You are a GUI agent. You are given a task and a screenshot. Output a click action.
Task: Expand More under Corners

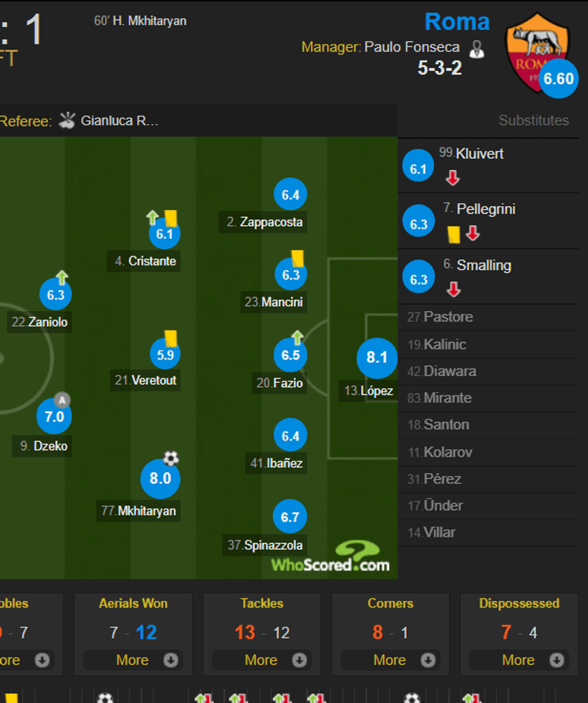(x=390, y=660)
